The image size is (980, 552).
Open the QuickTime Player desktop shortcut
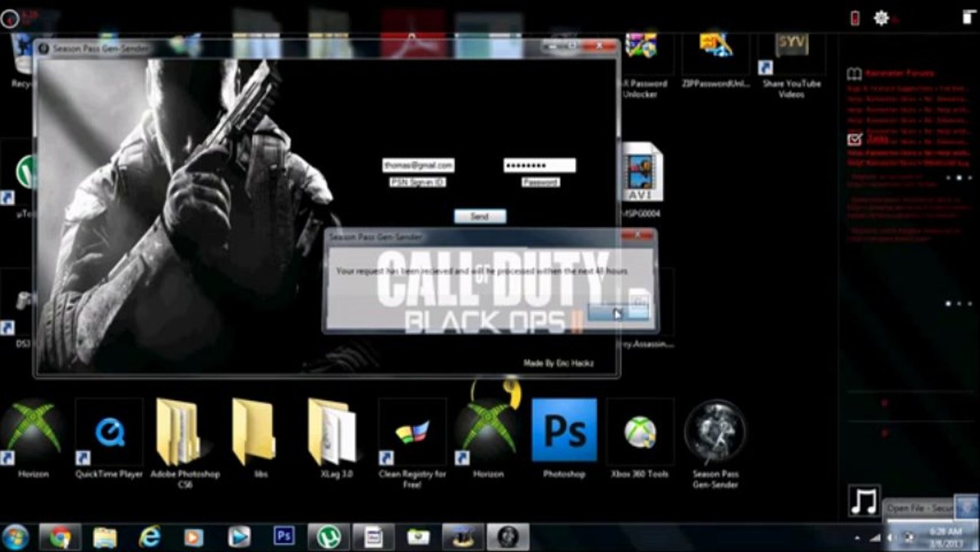pyautogui.click(x=109, y=439)
